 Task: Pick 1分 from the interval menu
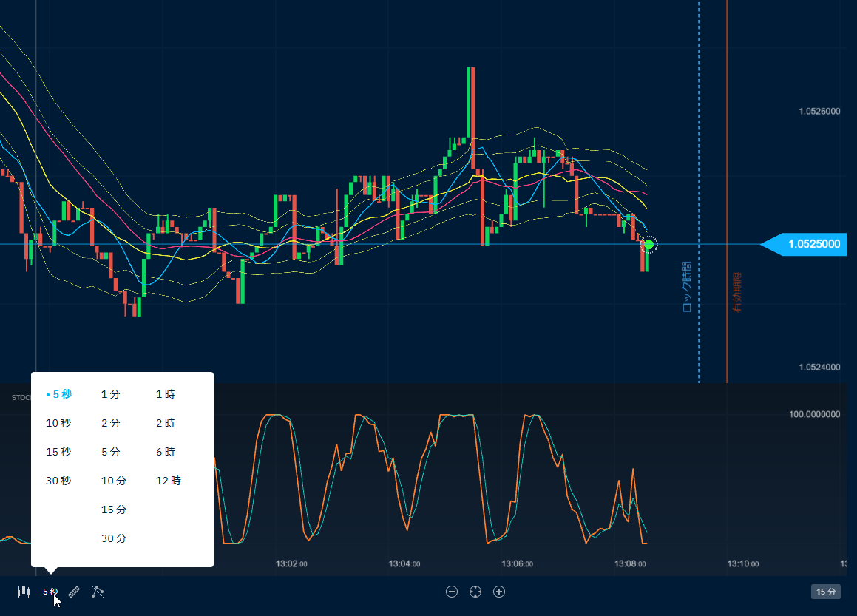point(111,394)
